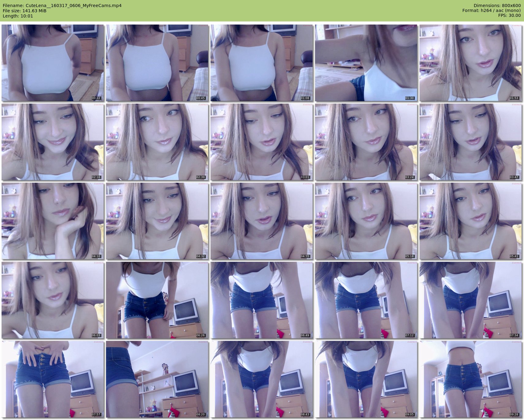524x420 pixels.
Task: Select the thumbnail marked 04:55
Action: click(x=261, y=221)
